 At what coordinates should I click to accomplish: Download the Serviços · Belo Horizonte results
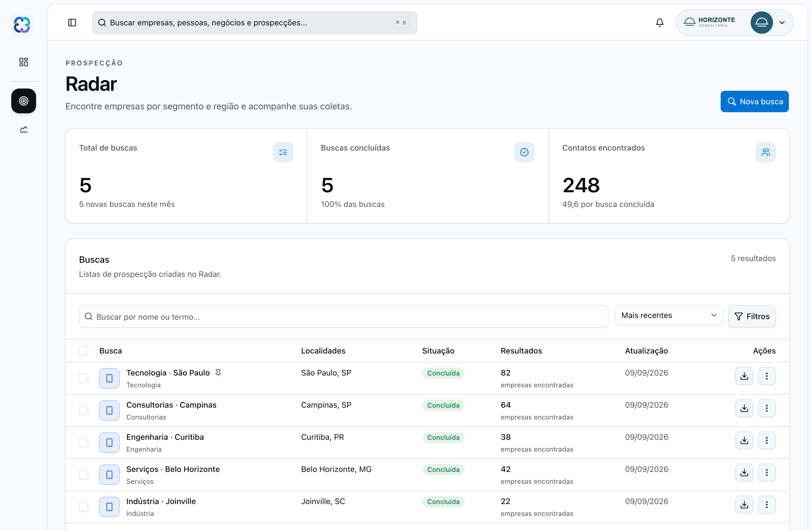(x=744, y=472)
